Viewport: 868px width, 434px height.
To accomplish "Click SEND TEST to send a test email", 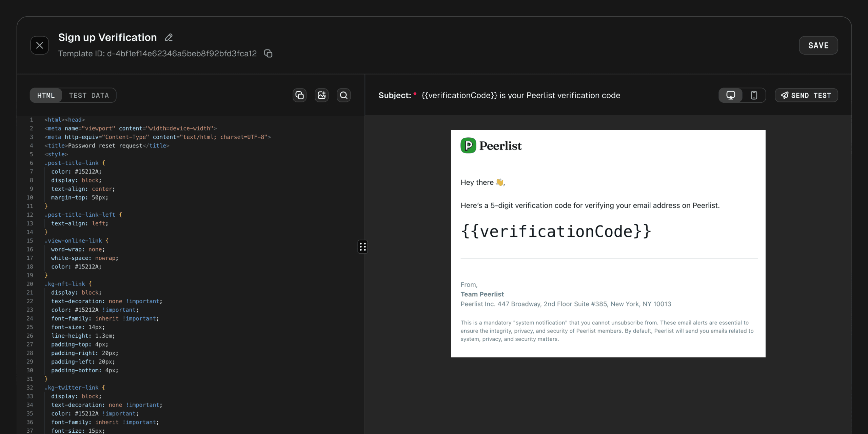I will (x=806, y=95).
